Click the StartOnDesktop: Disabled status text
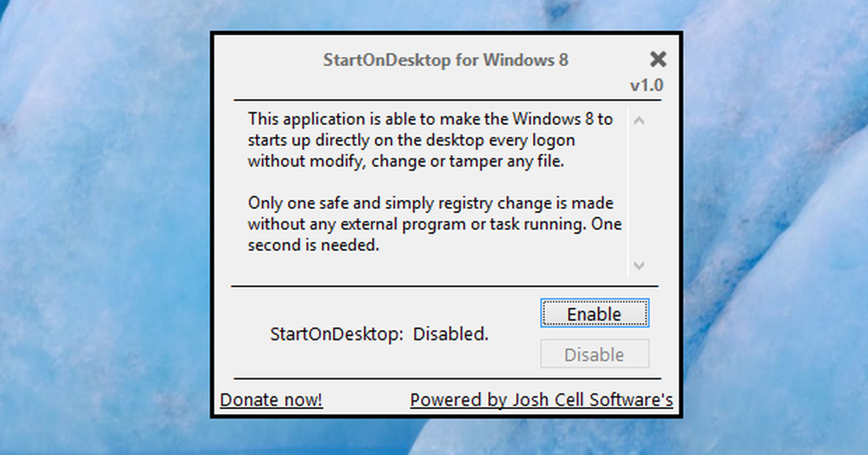 pyautogui.click(x=379, y=334)
